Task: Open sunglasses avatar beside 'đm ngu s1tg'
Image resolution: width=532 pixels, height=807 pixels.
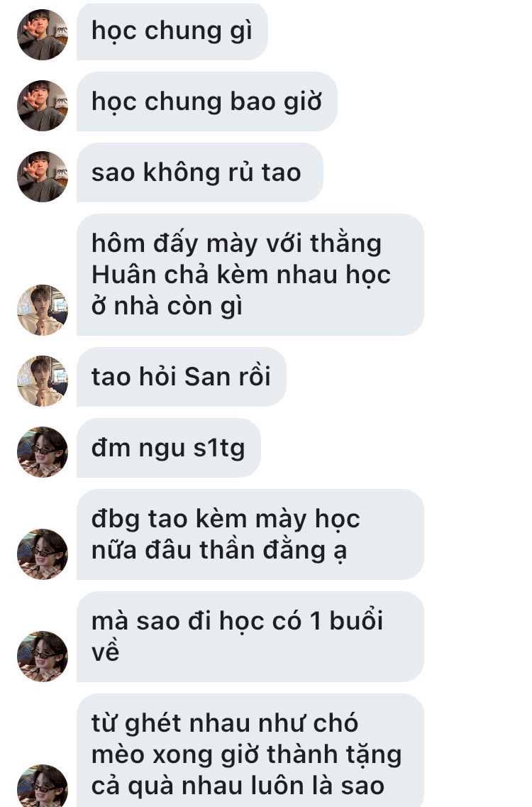Action: coord(43,452)
